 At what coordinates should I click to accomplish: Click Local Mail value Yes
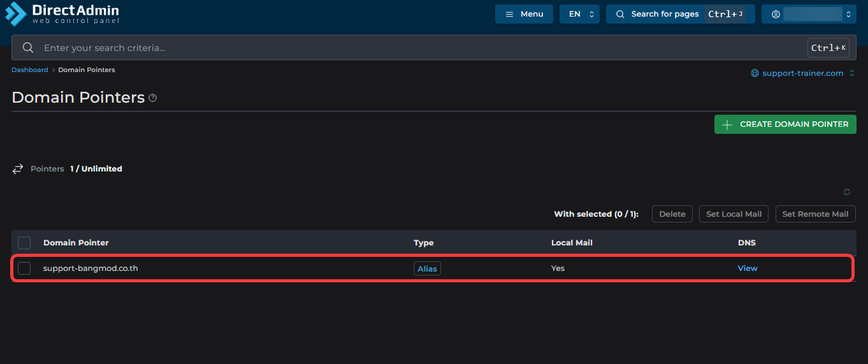(x=558, y=268)
